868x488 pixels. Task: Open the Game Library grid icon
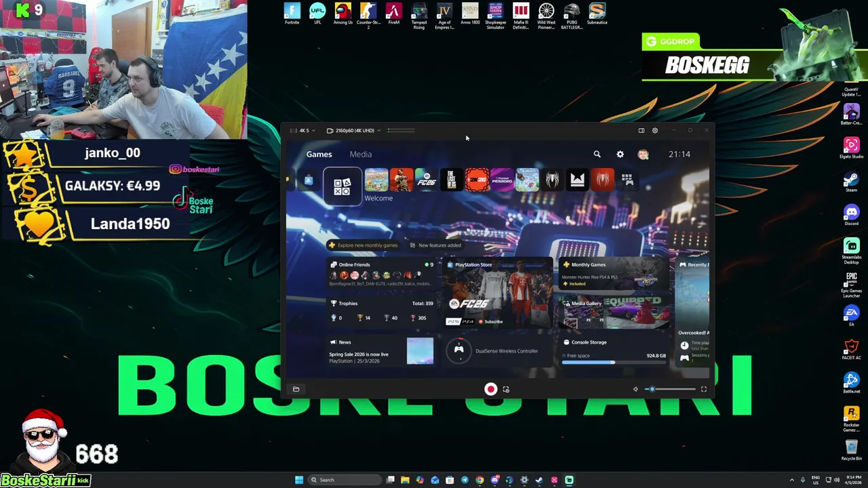click(627, 180)
